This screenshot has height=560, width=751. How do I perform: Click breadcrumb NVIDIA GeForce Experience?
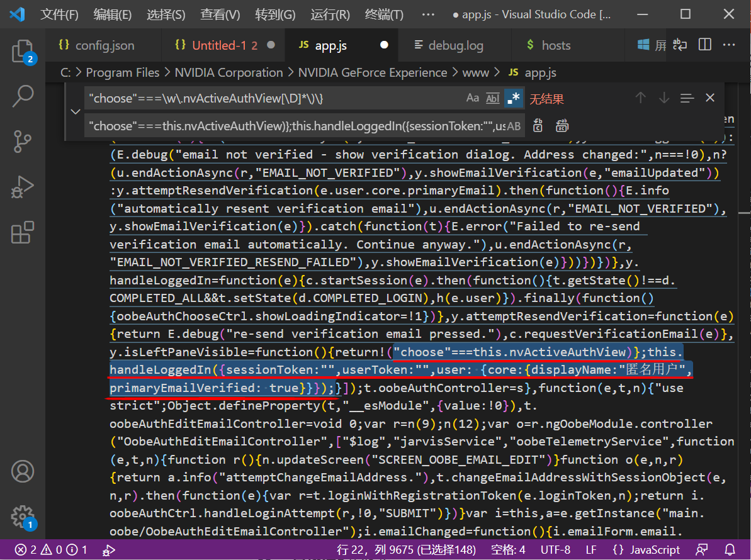click(x=372, y=73)
